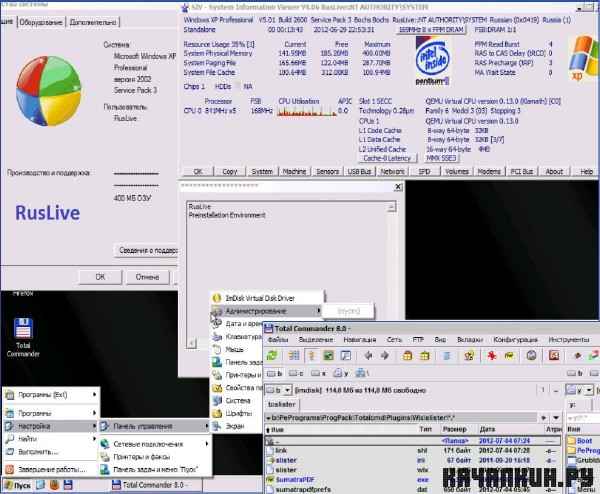Image resolution: width=600 pixels, height=494 pixels.
Task: Open network neighborhood drive button
Action: [x=362, y=373]
